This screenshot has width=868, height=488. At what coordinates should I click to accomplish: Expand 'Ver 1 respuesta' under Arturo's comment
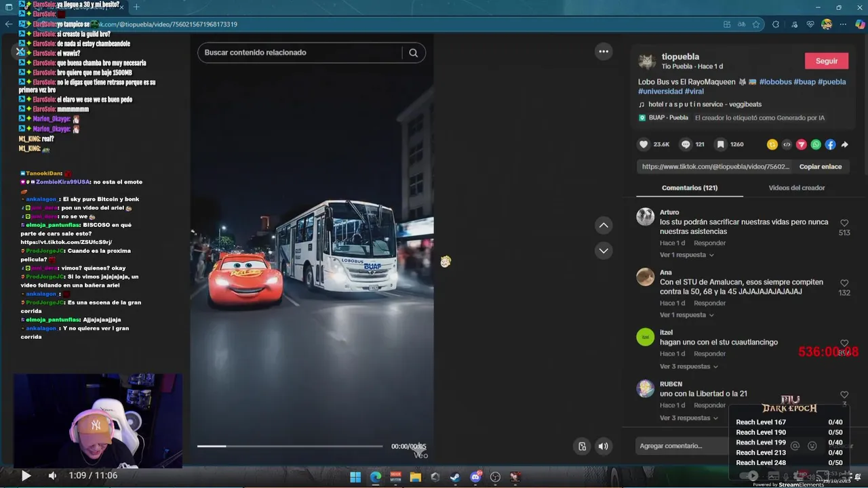(x=687, y=255)
